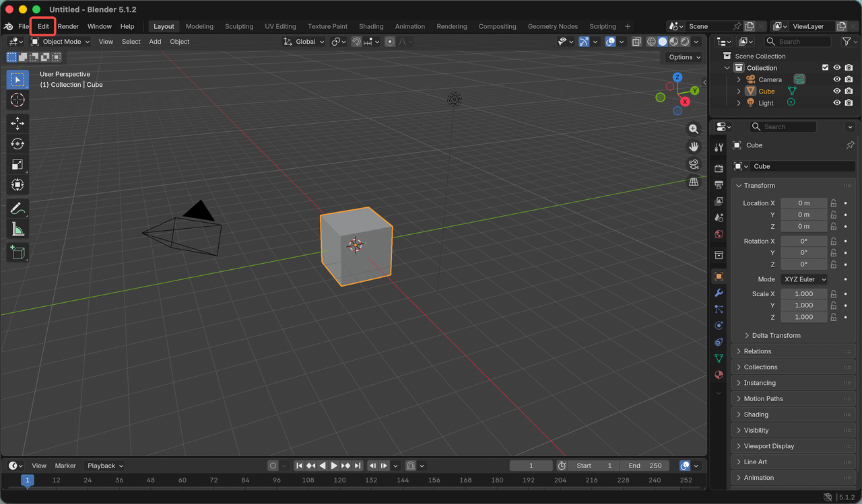The width and height of the screenshot is (862, 504).
Task: Expand the Relations panel
Action: tap(793, 351)
